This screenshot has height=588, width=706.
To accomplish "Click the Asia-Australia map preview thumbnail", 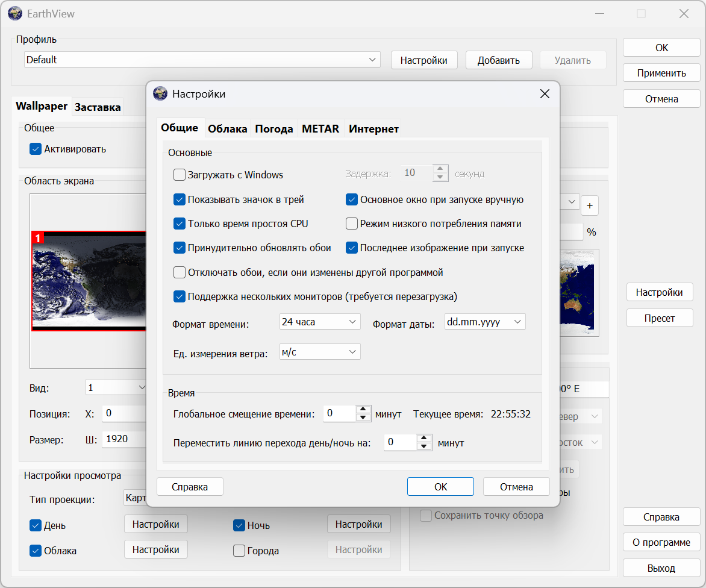I will coord(579,293).
